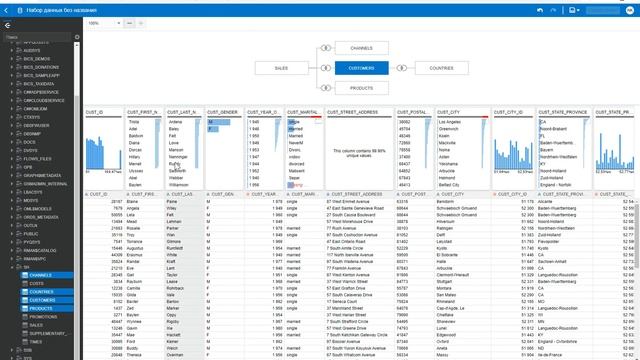Select the F bar in CUST_GENDER profile
This screenshot has width=640, height=360.
pos(213,129)
